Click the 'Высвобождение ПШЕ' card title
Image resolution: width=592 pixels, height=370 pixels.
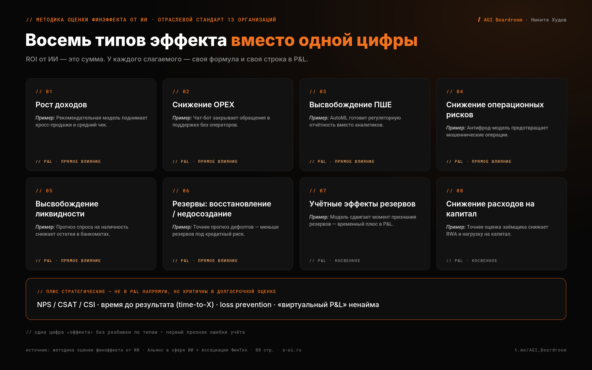pyautogui.click(x=350, y=105)
